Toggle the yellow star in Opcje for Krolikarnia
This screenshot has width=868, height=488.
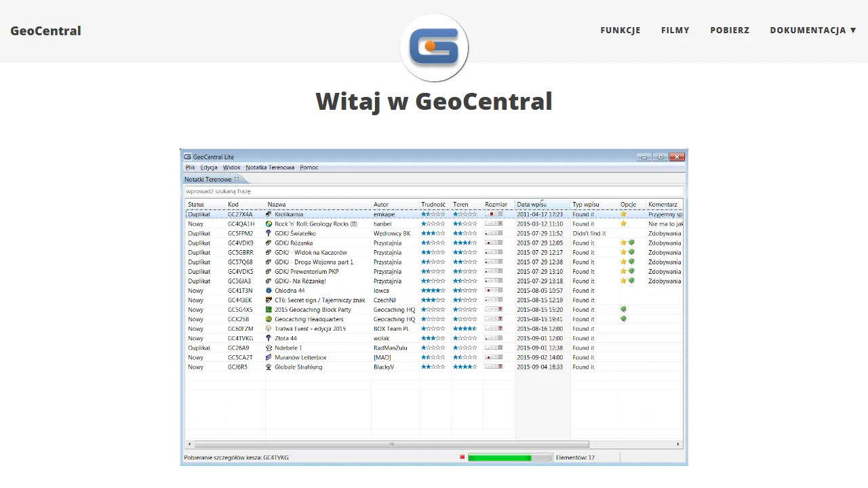[623, 214]
